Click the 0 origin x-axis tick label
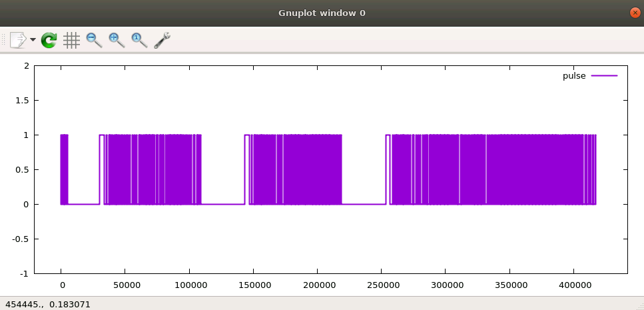Viewport: 644px width, 310px height. point(62,285)
